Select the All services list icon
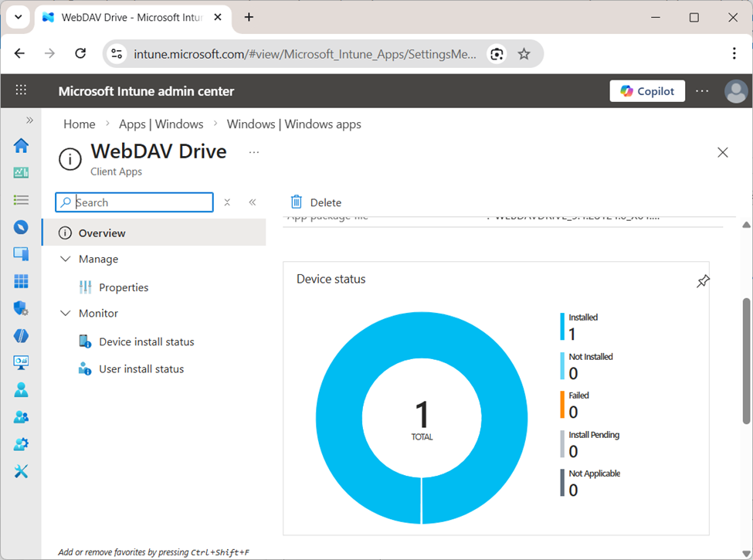This screenshot has width=753, height=560. point(21,199)
